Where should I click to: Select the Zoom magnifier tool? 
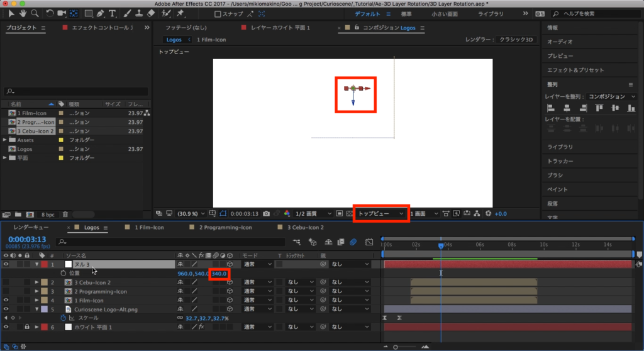[35, 13]
